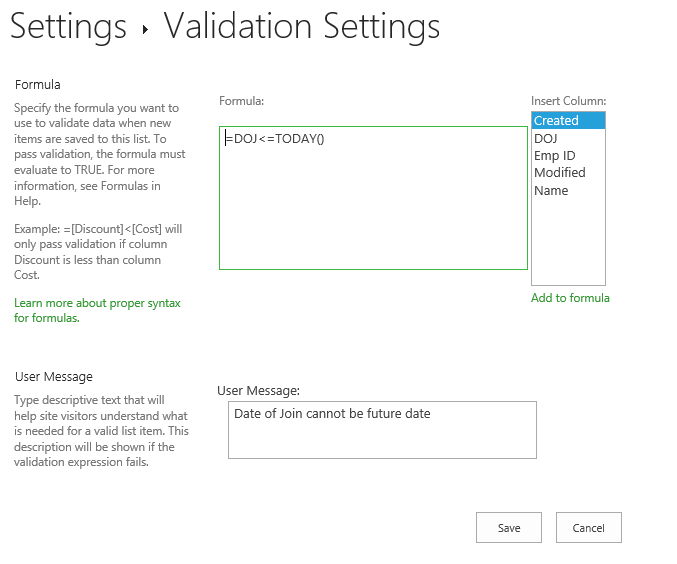The image size is (677, 564).
Task: Click the 'Insert Column:' label
Action: click(x=568, y=101)
